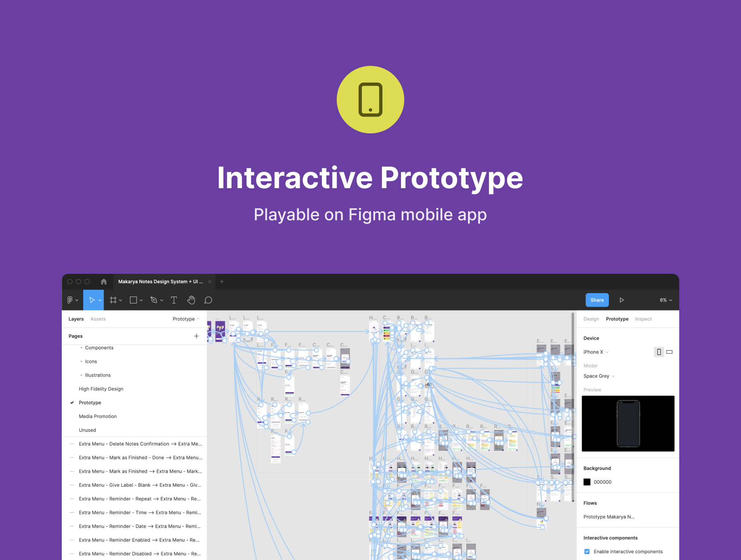The width and height of the screenshot is (741, 560).
Task: Choose portrait device orientation
Action: pyautogui.click(x=659, y=352)
